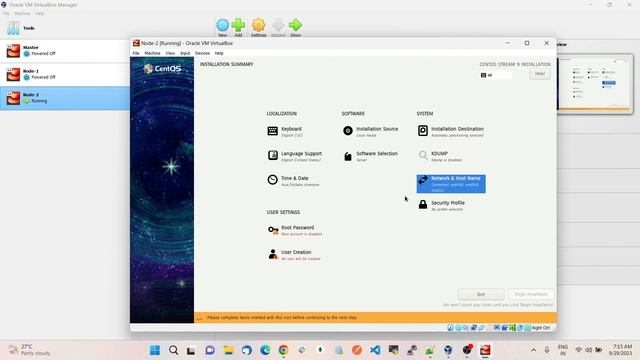Screen dimensions: 640x360
Task: Click Discard in VirtualBox Manager toolbar
Action: (278, 28)
